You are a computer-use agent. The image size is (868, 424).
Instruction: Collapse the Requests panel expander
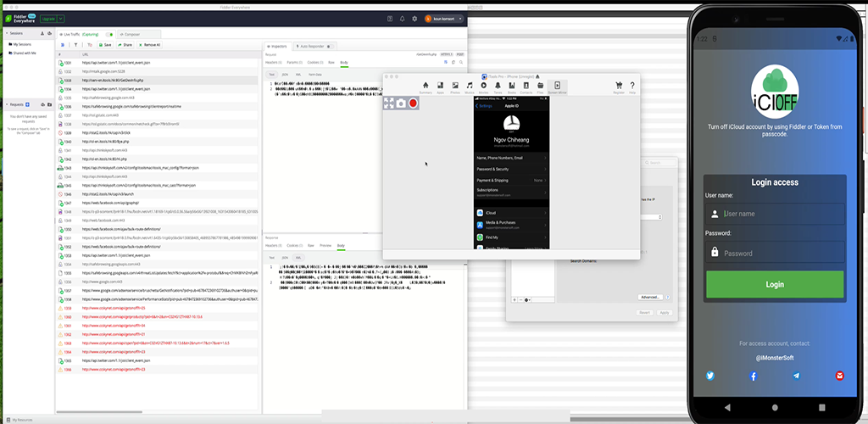[7, 104]
